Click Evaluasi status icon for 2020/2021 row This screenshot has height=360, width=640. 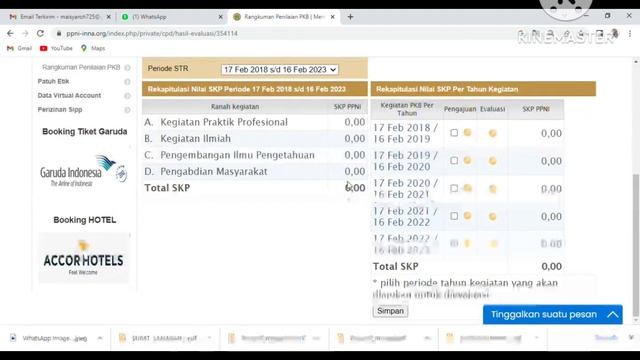(493, 189)
